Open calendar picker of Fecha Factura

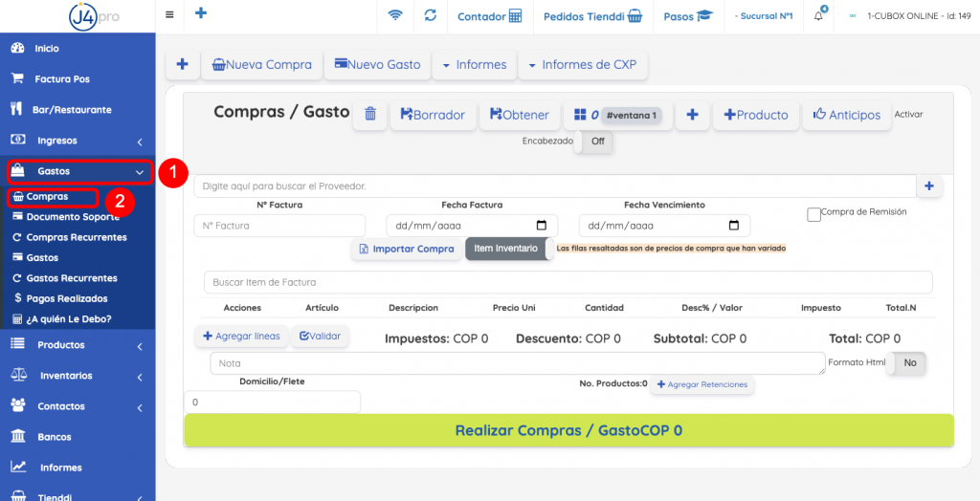coord(542,226)
